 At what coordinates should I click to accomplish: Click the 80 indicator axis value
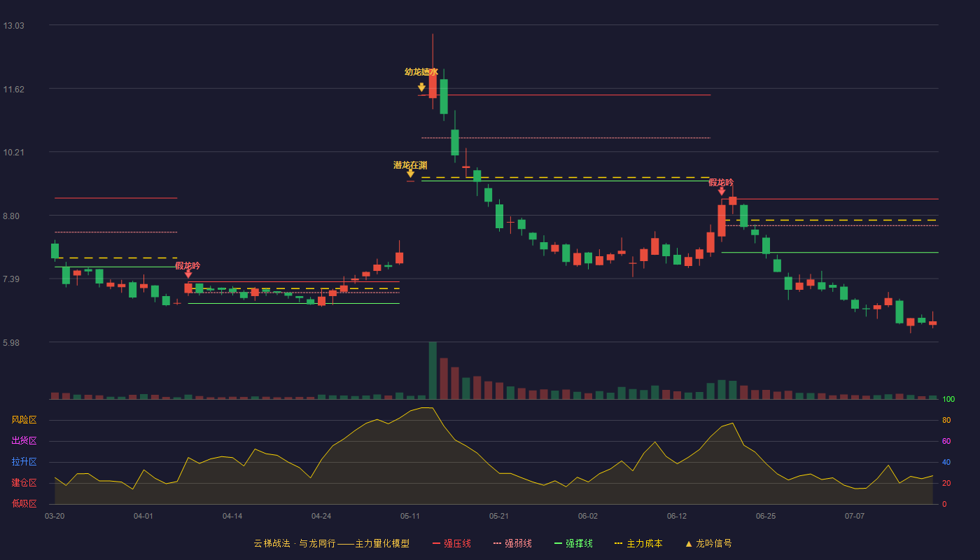tap(946, 421)
